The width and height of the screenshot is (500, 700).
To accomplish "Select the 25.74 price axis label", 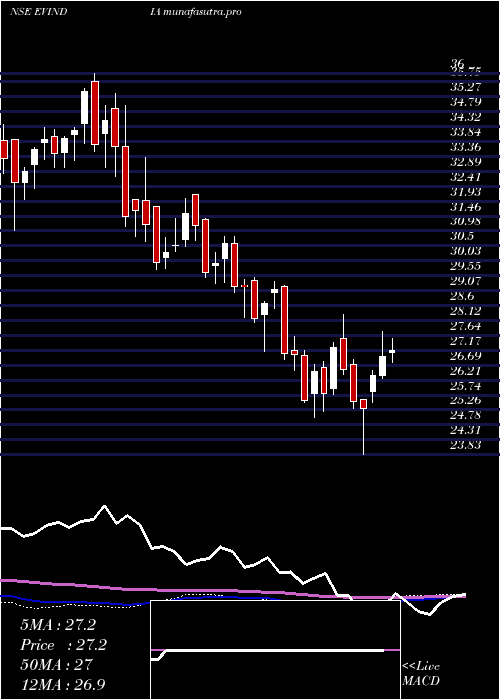I will [x=466, y=386].
